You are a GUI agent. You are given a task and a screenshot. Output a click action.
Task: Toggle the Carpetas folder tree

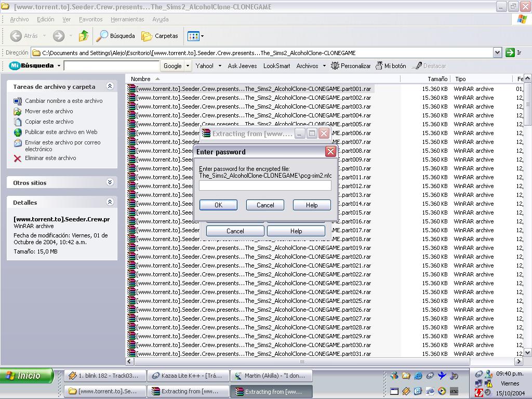159,36
